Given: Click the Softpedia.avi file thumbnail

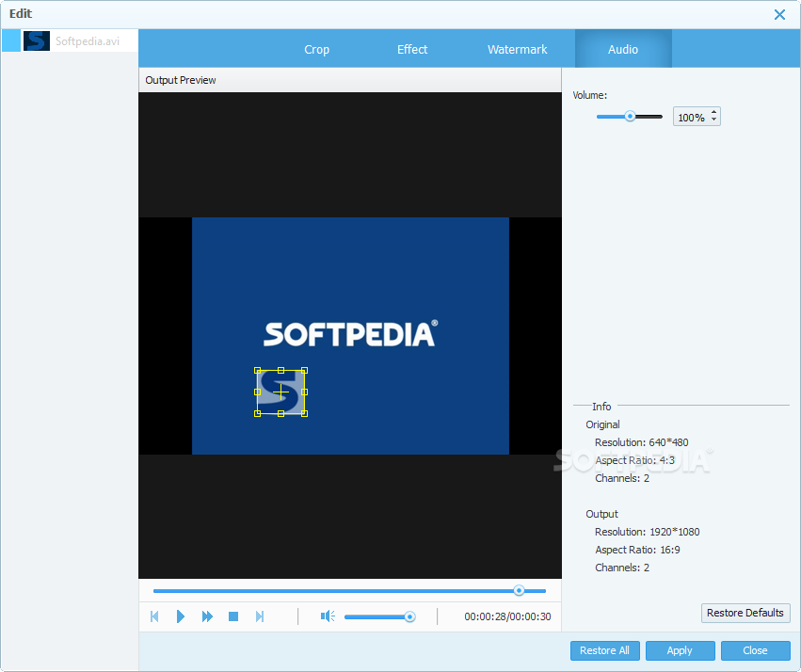Looking at the screenshot, I should tap(37, 40).
